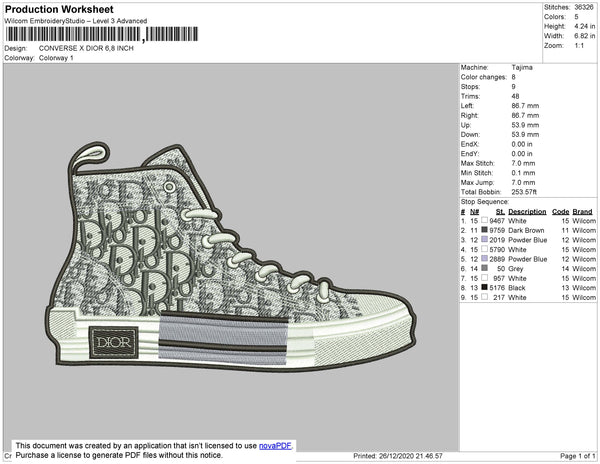Screen dimensions: 600x464
Task: Click the 'Colorway 1' value
Action: [56, 58]
